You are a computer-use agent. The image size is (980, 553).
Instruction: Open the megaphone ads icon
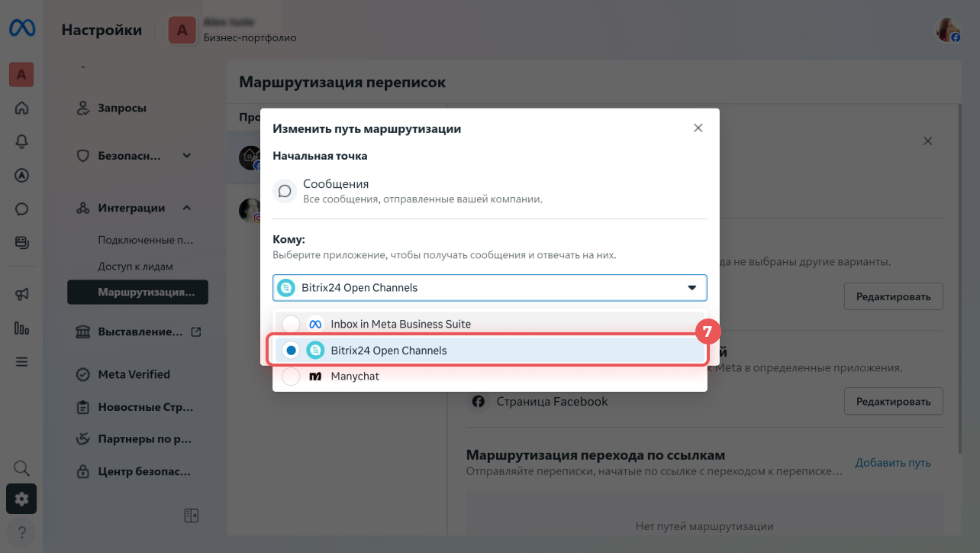(x=21, y=294)
